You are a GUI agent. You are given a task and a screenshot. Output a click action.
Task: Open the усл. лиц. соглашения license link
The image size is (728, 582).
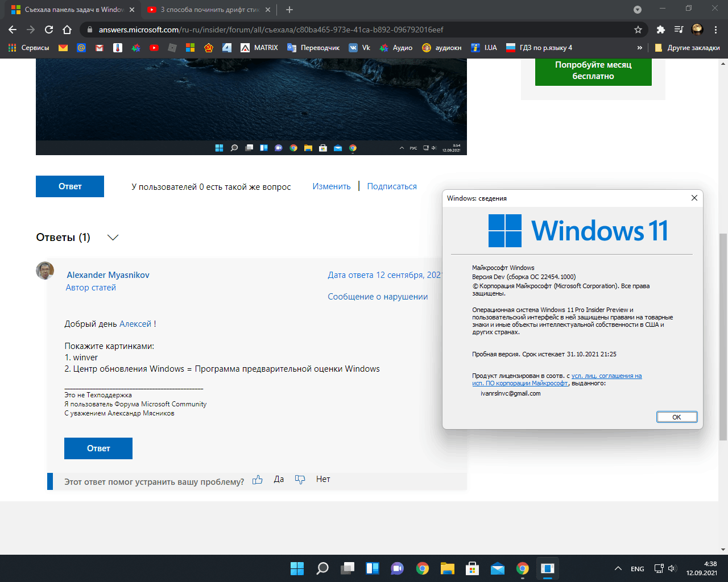pyautogui.click(x=607, y=376)
